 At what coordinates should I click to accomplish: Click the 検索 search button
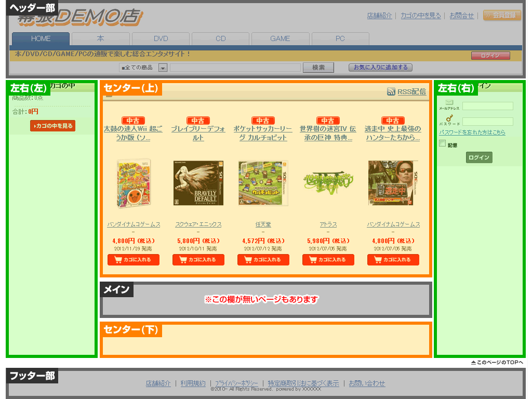tap(318, 68)
